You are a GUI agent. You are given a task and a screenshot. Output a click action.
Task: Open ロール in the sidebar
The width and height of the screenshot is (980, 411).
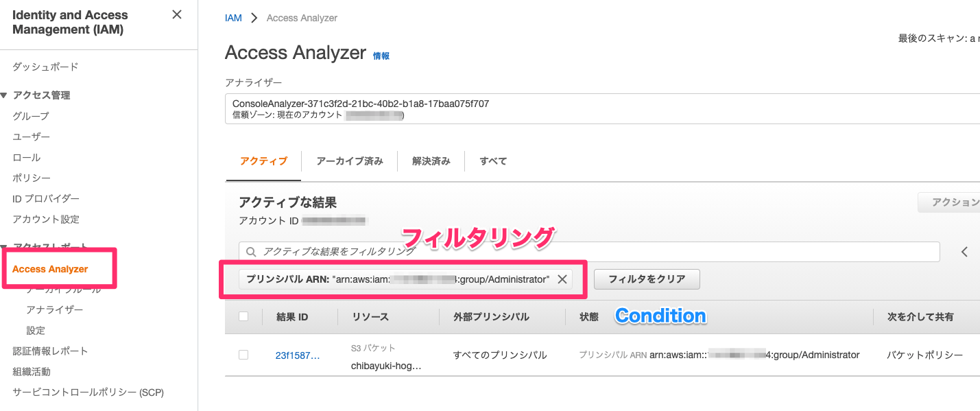click(27, 157)
